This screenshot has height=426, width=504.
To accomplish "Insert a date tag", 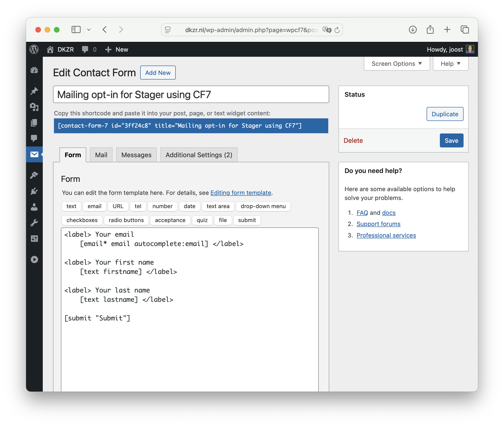I will pyautogui.click(x=189, y=206).
